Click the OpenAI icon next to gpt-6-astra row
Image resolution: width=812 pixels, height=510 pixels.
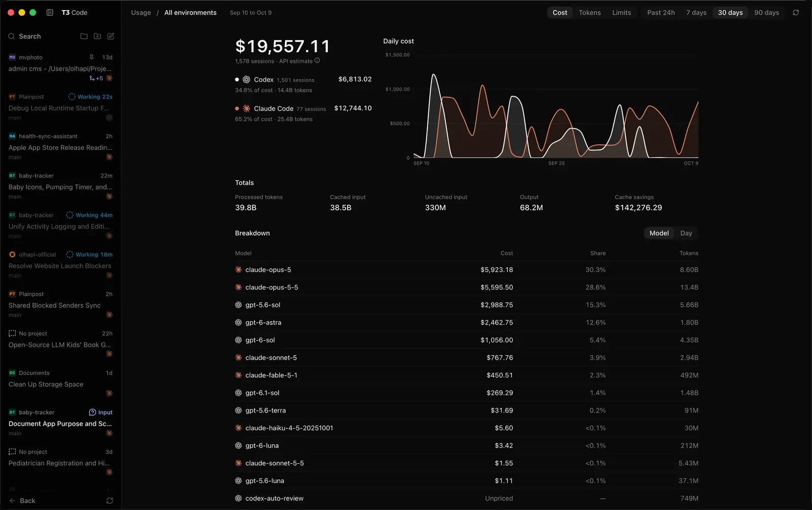point(239,323)
